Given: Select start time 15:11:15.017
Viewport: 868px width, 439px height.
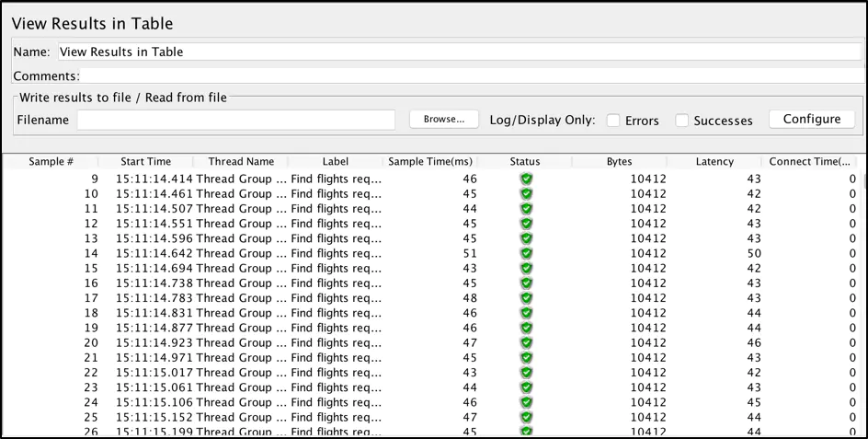Looking at the screenshot, I should (x=154, y=373).
